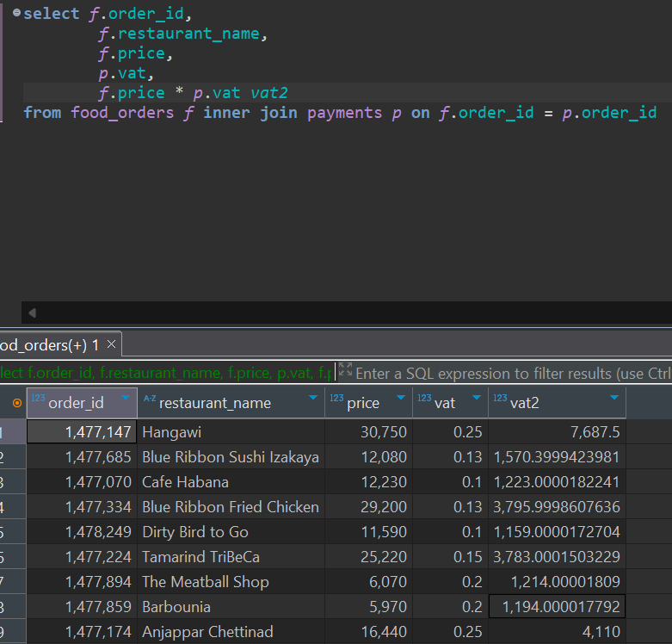Focus the SQL filter expression field

514,373
